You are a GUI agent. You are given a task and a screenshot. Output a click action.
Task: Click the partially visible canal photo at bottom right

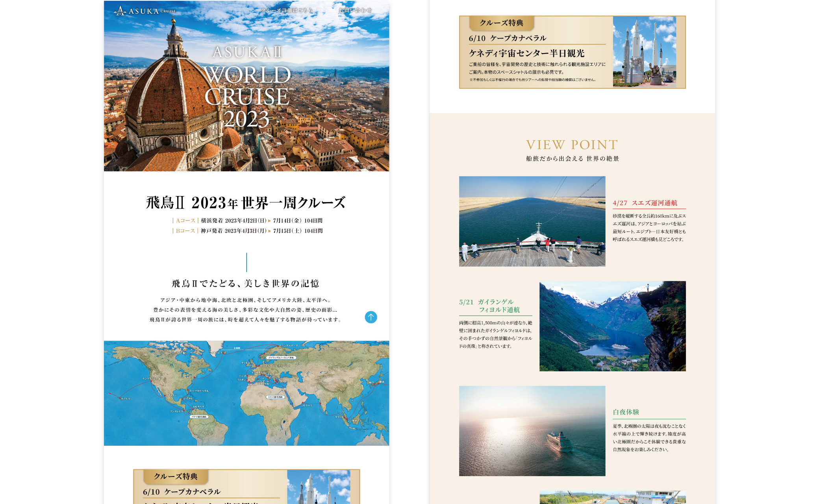[x=613, y=497]
